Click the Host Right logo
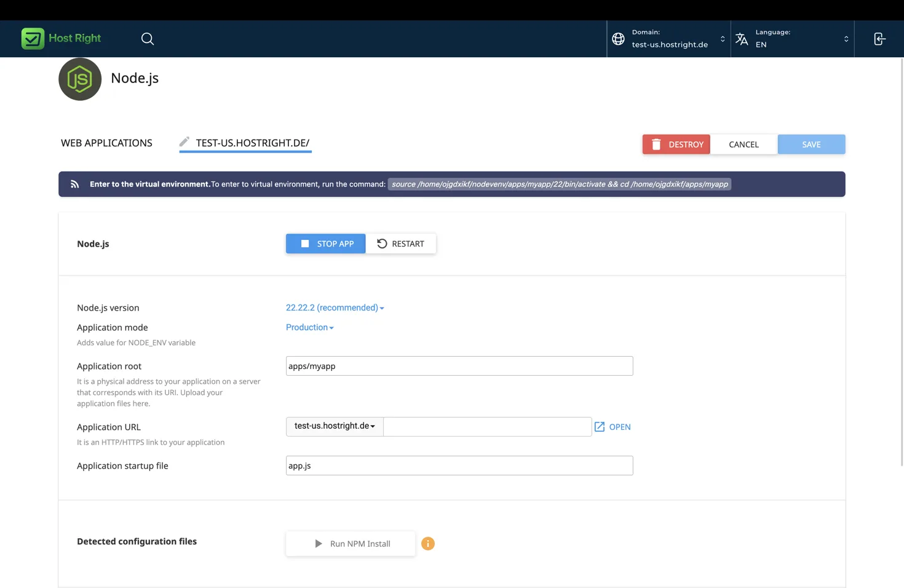This screenshot has height=588, width=904. [61, 38]
